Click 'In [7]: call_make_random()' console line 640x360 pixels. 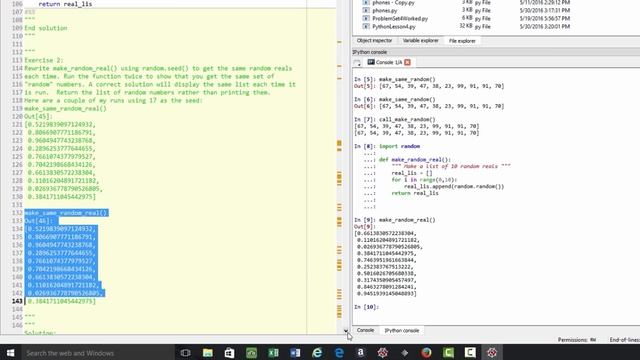395,120
